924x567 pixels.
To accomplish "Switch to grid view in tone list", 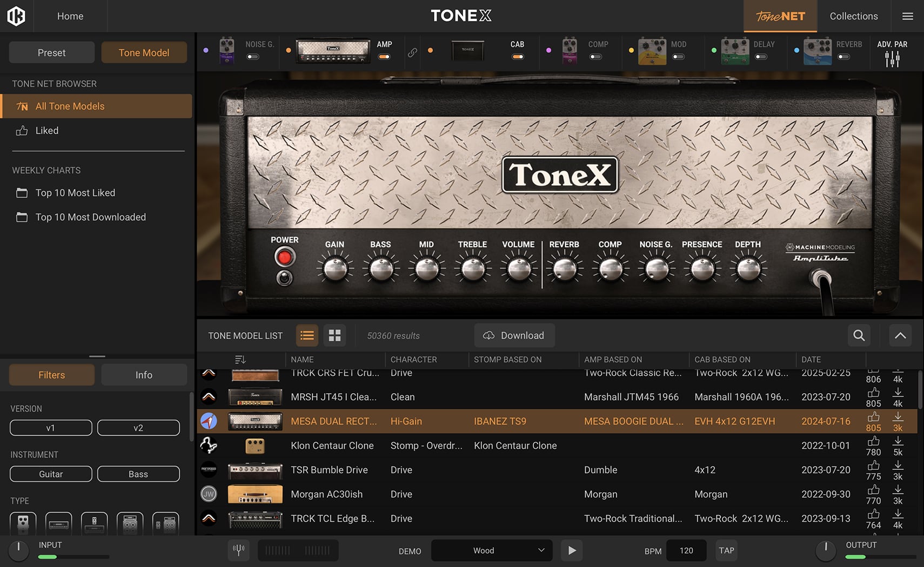I will 334,335.
